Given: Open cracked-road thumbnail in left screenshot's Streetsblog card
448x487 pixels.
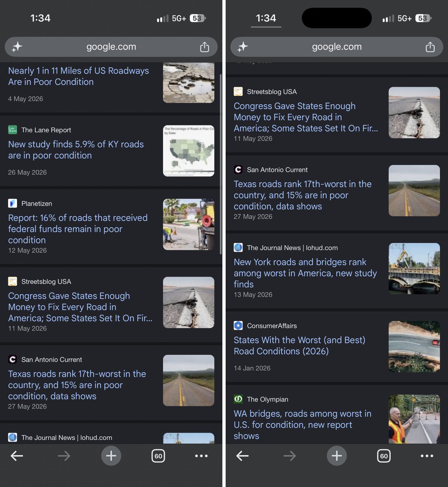Looking at the screenshot, I should click(189, 302).
